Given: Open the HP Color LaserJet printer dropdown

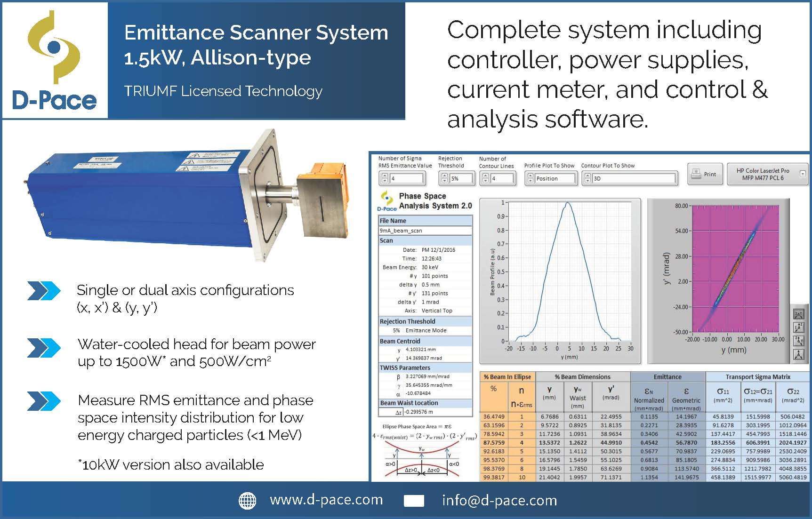Looking at the screenshot, I should tap(803, 174).
